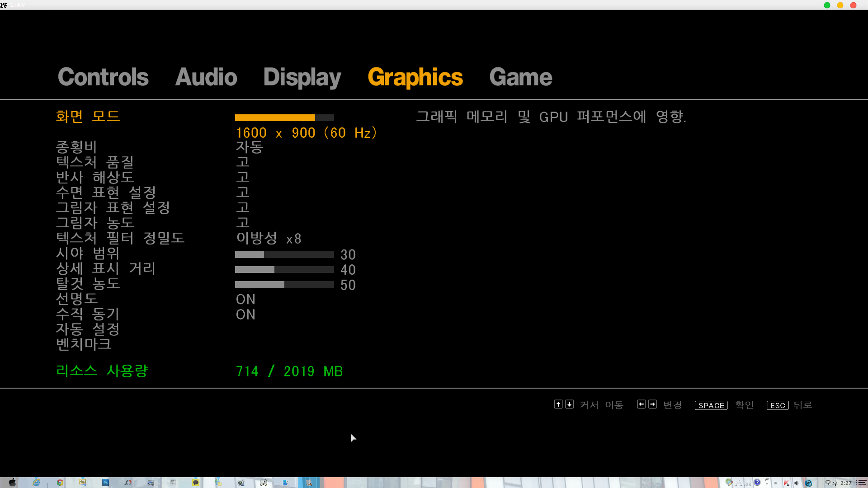Select the 자동 설정 option
The width and height of the screenshot is (868, 488).
[x=87, y=329]
